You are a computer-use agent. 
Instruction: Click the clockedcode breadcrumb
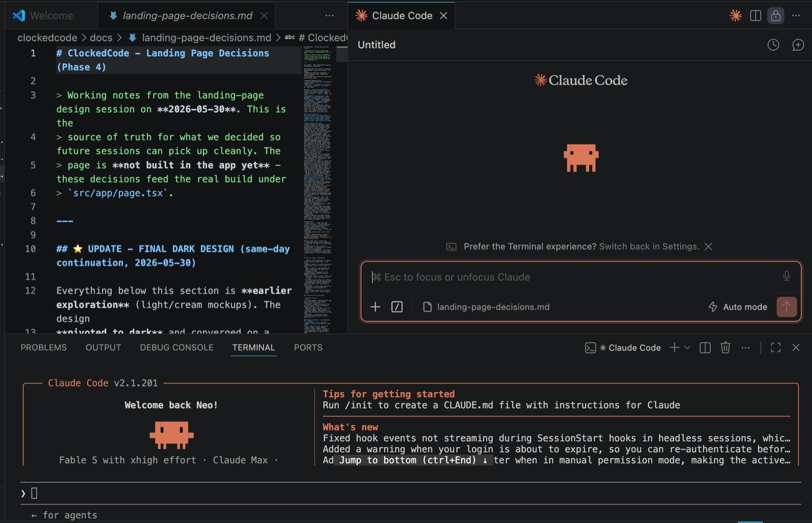tap(47, 38)
